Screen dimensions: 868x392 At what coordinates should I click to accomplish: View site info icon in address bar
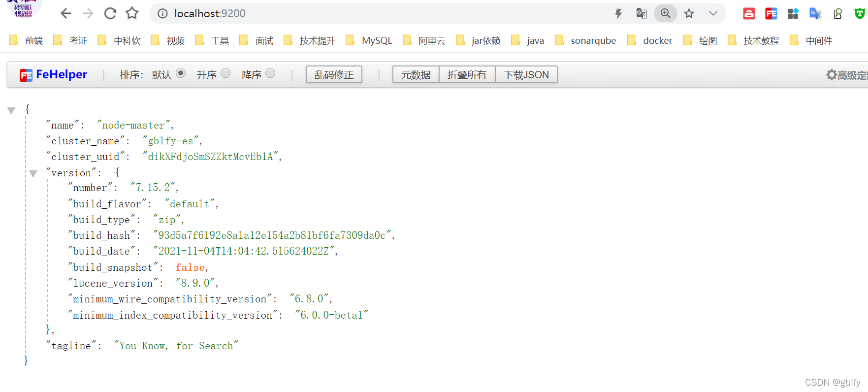tap(162, 14)
